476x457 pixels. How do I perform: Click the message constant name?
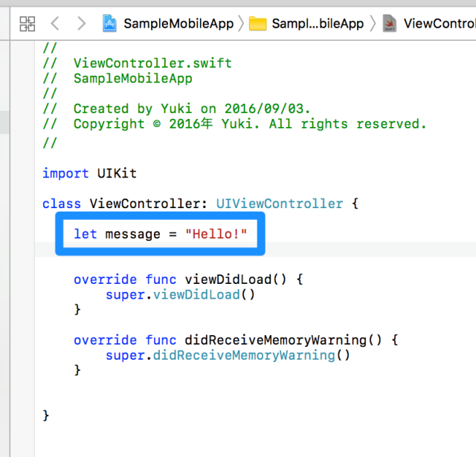coord(132,234)
